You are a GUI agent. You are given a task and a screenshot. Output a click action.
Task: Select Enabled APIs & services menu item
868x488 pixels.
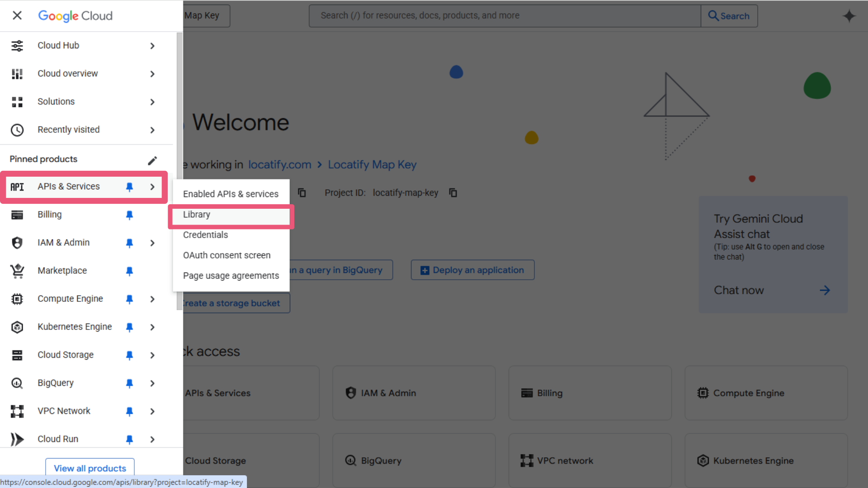point(231,194)
